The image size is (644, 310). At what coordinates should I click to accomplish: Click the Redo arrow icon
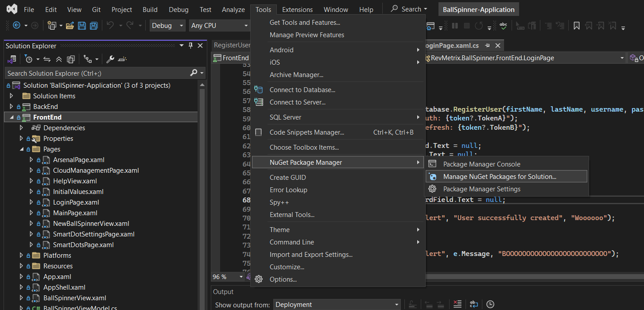pos(130,26)
